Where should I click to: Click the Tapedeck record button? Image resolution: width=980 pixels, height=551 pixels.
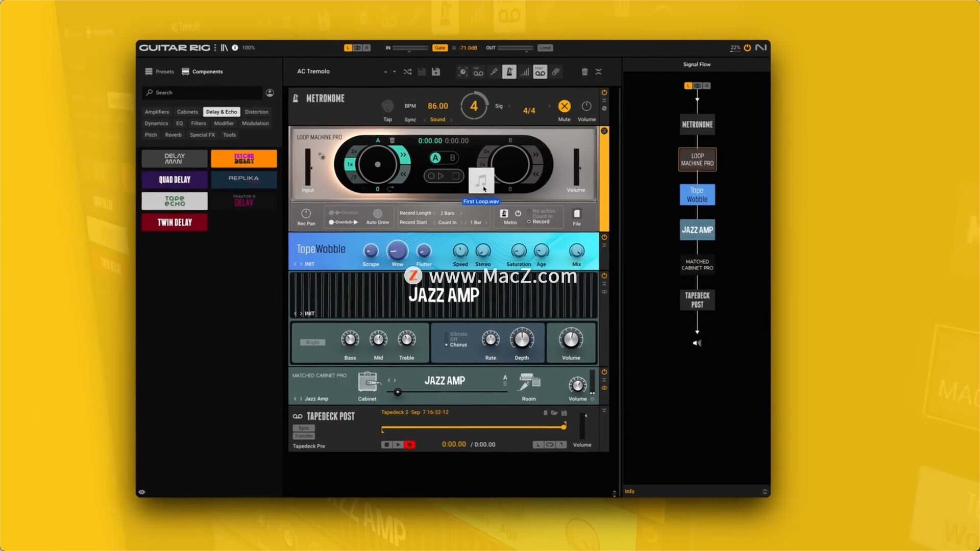pyautogui.click(x=410, y=445)
